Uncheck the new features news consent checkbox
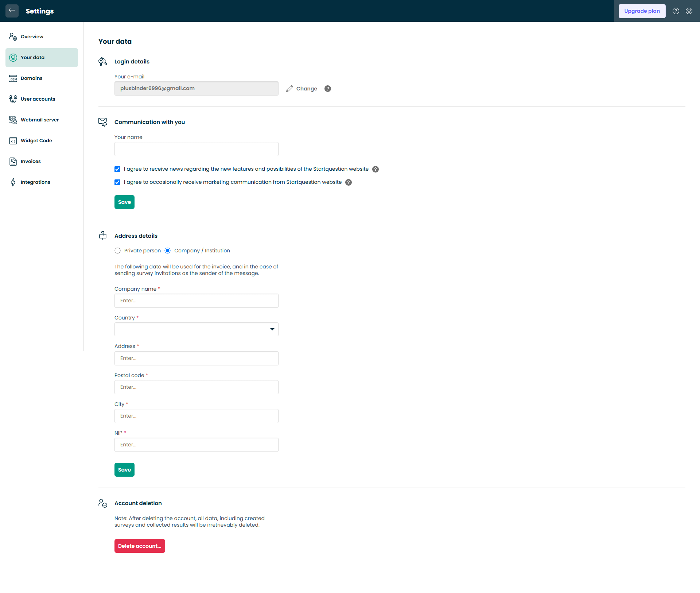The height and width of the screenshot is (593, 700). pyautogui.click(x=117, y=169)
